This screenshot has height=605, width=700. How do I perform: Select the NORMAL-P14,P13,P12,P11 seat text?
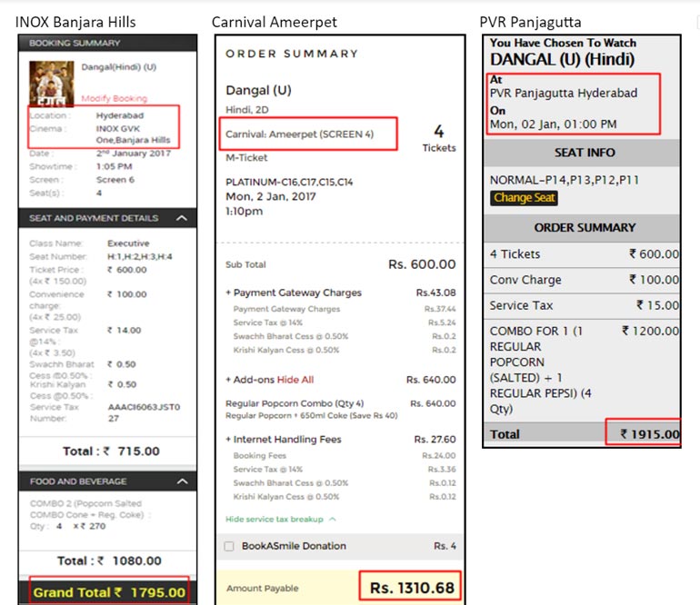click(565, 180)
